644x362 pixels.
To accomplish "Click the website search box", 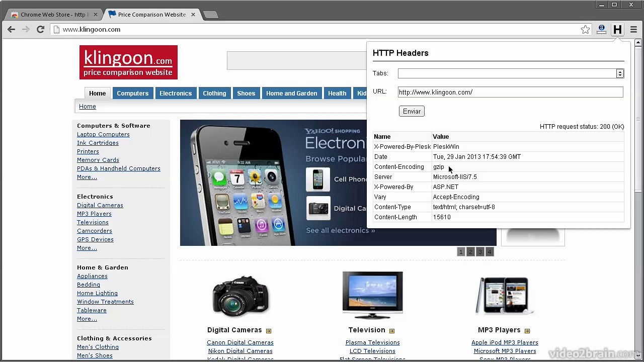I will pyautogui.click(x=297, y=60).
